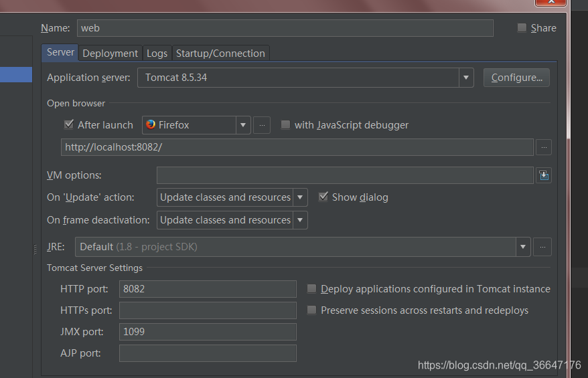Switch to the Logs tab
This screenshot has height=378, width=588.
point(157,54)
